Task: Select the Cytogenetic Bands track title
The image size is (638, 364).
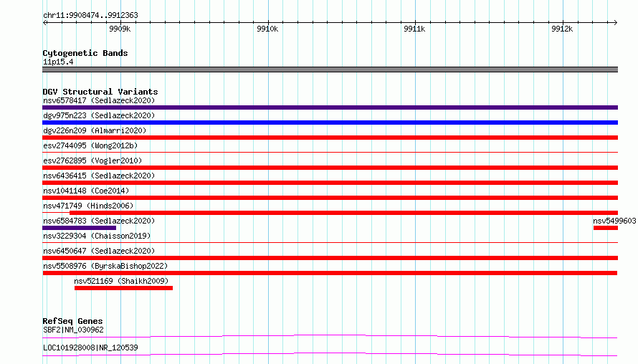Action: (x=85, y=53)
